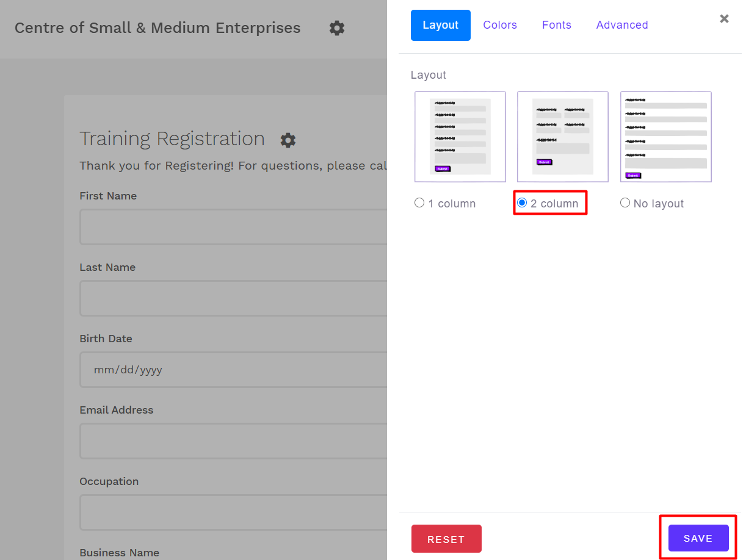
Task: Click the red Reset button
Action: click(x=446, y=539)
